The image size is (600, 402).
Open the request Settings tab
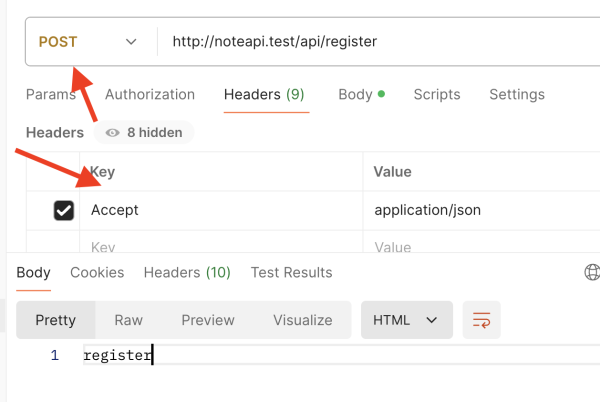[x=517, y=95]
